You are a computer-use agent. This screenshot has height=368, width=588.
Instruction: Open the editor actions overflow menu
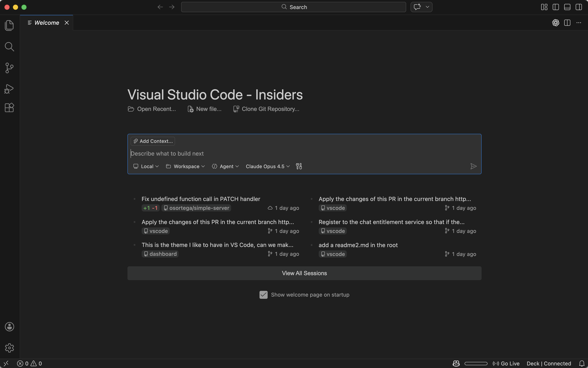pyautogui.click(x=579, y=23)
